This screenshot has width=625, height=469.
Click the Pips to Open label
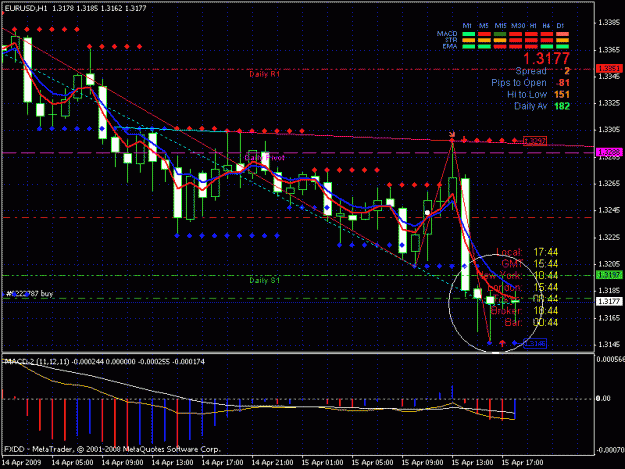pos(519,83)
